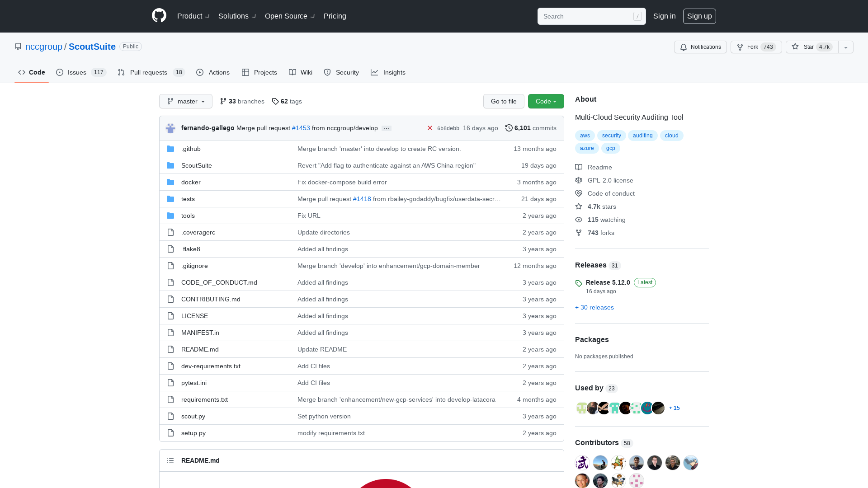Open the green Code dropdown button
This screenshot has height=488, width=868.
[546, 101]
